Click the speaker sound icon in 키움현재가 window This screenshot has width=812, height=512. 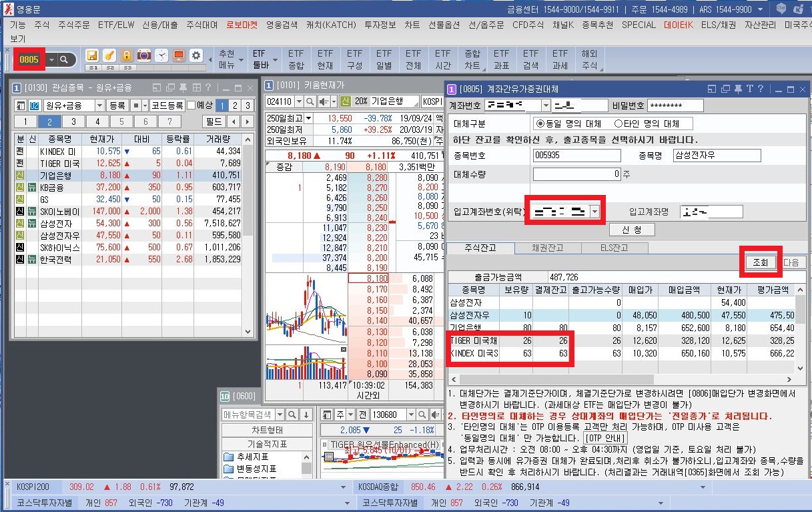click(x=324, y=101)
